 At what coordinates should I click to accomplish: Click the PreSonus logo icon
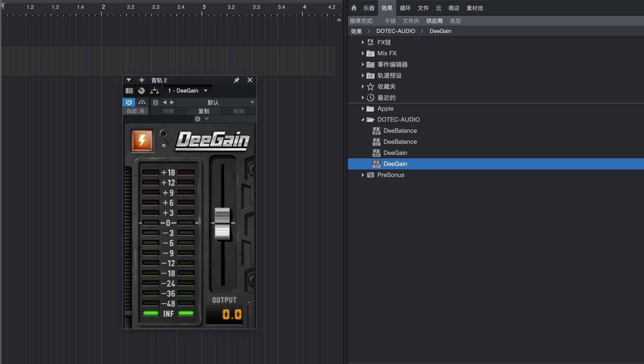pos(370,175)
